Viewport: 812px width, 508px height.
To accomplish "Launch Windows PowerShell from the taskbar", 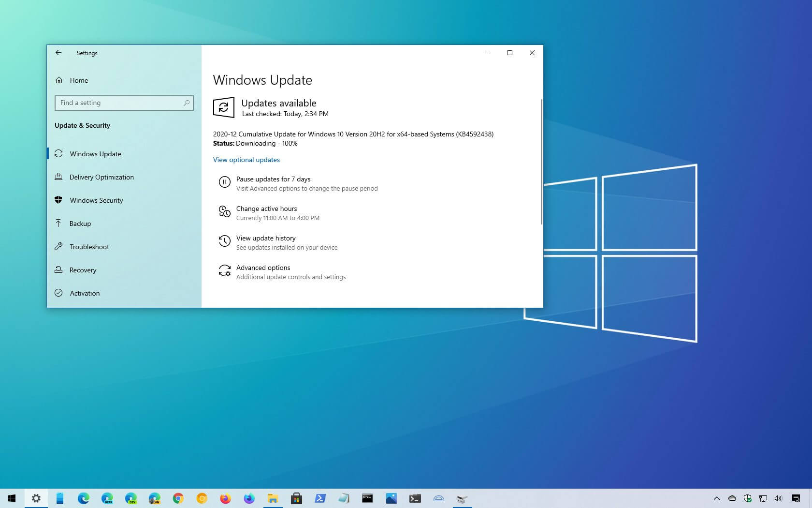I will 320,498.
